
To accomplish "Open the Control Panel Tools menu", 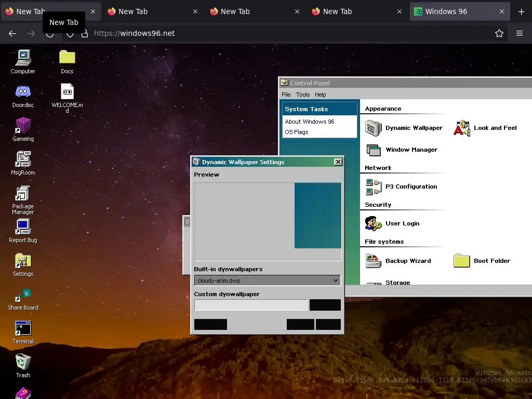I will point(303,95).
